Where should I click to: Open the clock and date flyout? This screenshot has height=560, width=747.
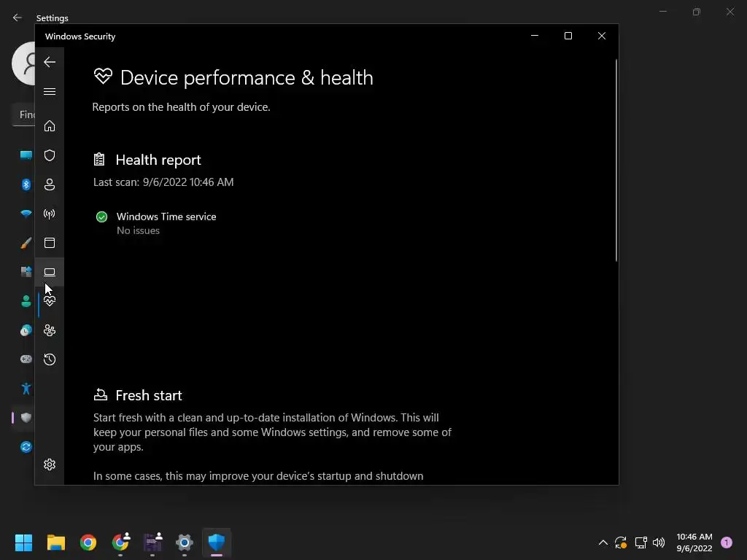tap(694, 542)
